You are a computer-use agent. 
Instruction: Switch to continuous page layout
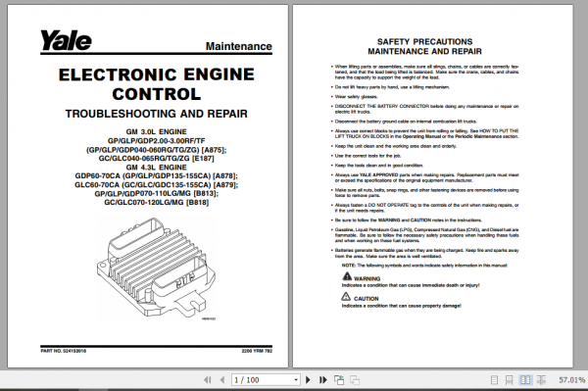point(509,380)
